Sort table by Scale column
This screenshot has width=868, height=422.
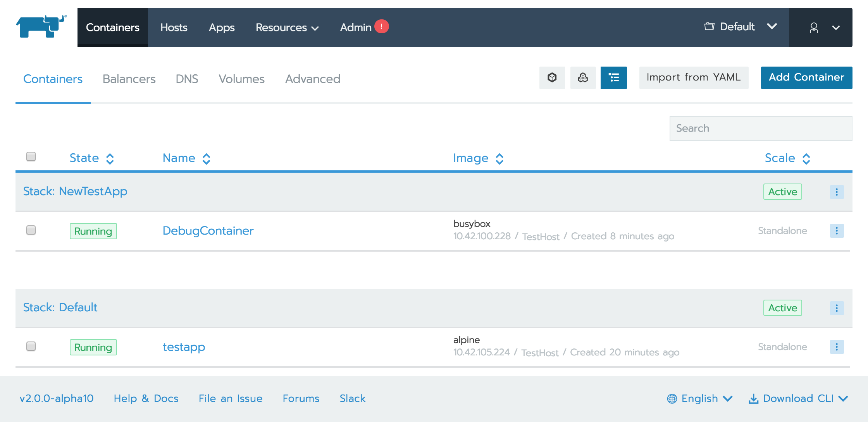pos(788,158)
